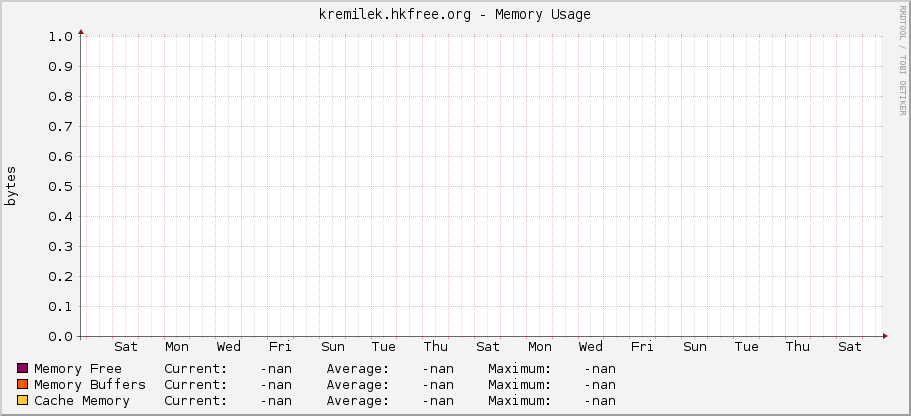Click the 0.9 value on the y-axis

click(x=60, y=67)
